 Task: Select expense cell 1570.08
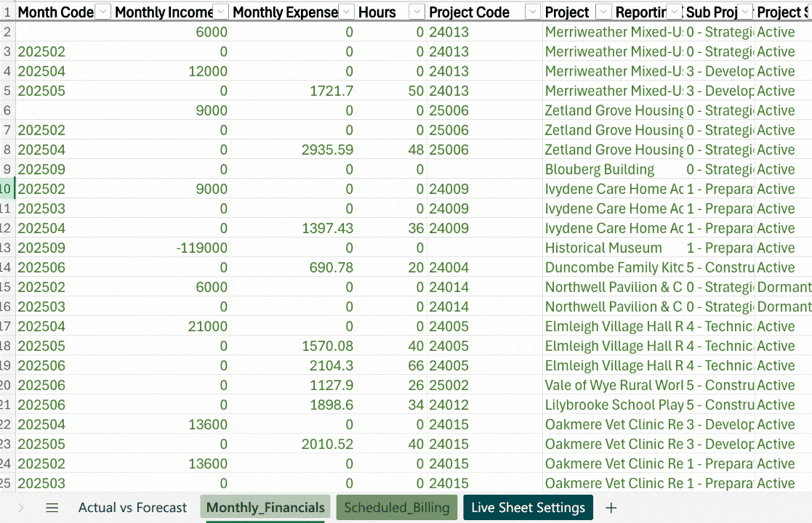click(x=292, y=346)
